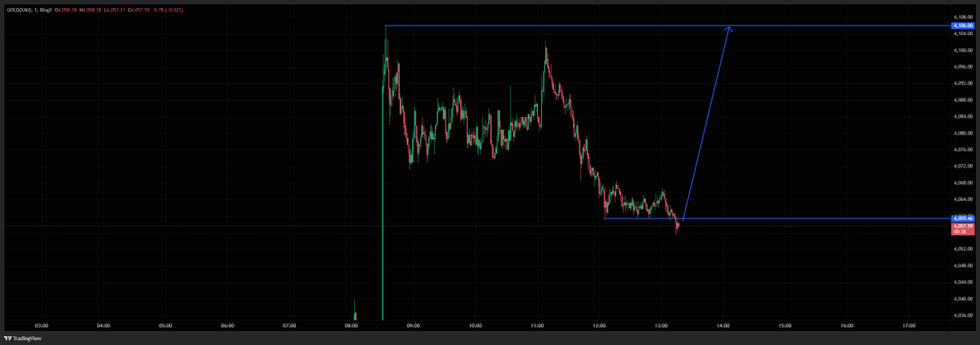
Task: Click the open value O4,058.38 in legend
Action: (65, 10)
